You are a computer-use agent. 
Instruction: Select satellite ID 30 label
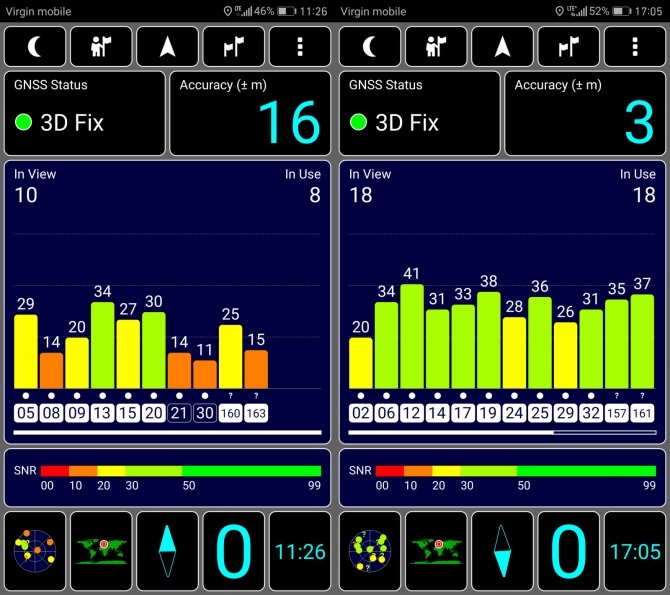click(x=205, y=413)
